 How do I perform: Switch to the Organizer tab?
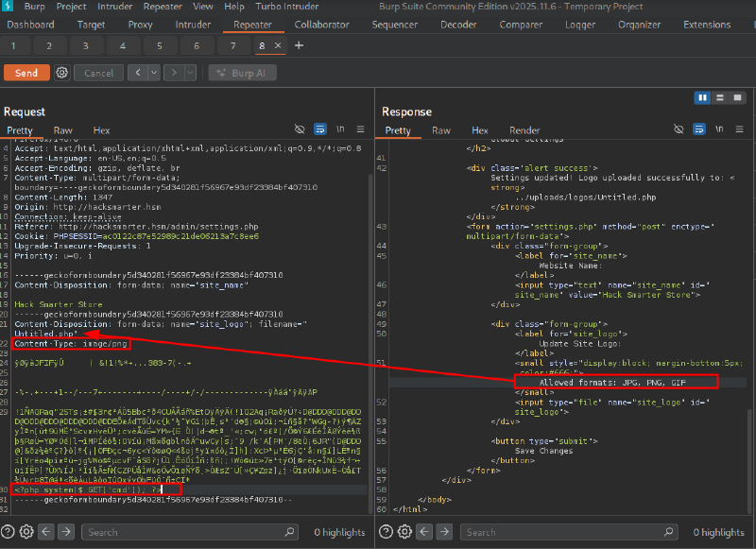640,25
